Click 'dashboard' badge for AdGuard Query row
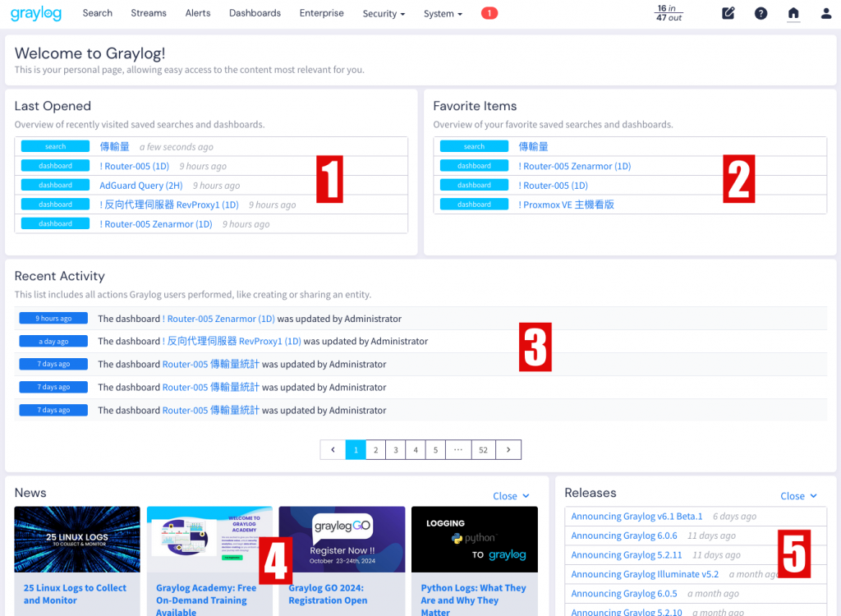Viewport: 841px width, 616px height. (x=55, y=185)
